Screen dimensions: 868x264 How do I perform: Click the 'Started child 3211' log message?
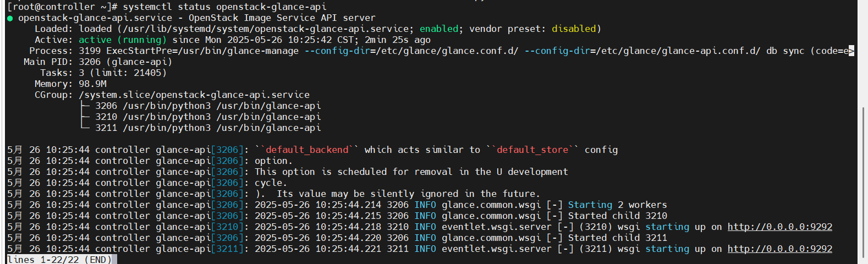click(618, 238)
